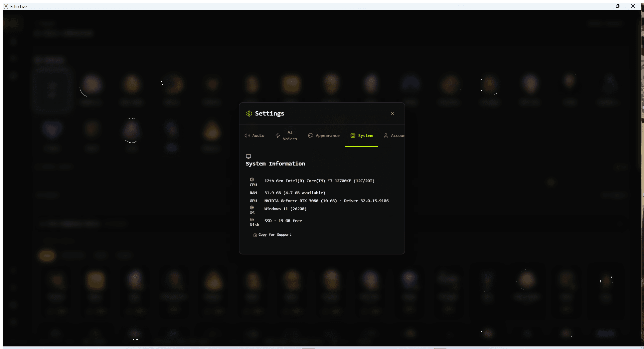The height and width of the screenshot is (349, 644).
Task: Restore down the Echo Live window
Action: (x=618, y=6)
